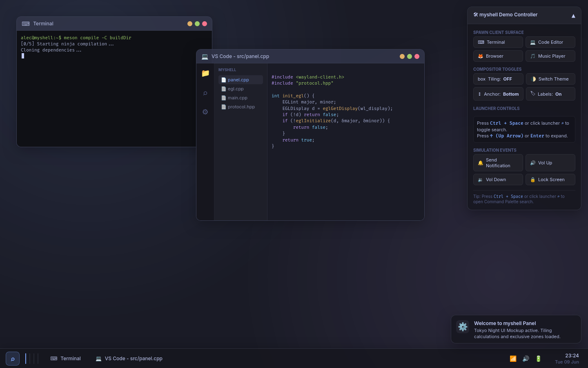This screenshot has width=588, height=368.
Task: Click the 23:24 clock in the panel
Action: pos(572,356)
